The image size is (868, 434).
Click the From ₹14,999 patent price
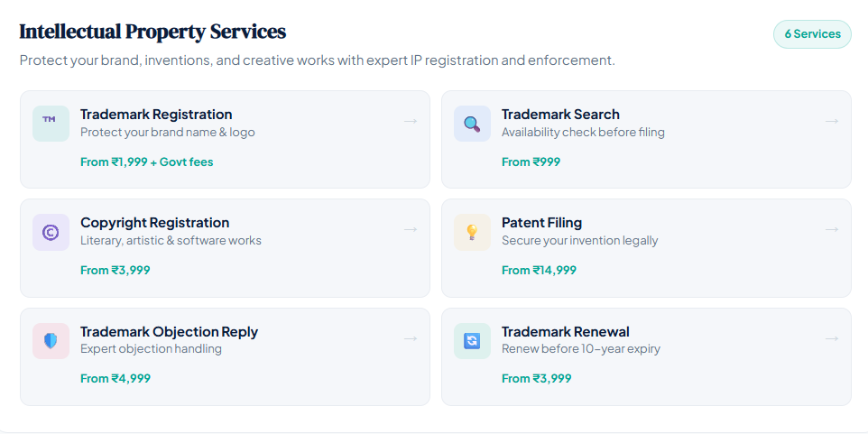coord(539,271)
